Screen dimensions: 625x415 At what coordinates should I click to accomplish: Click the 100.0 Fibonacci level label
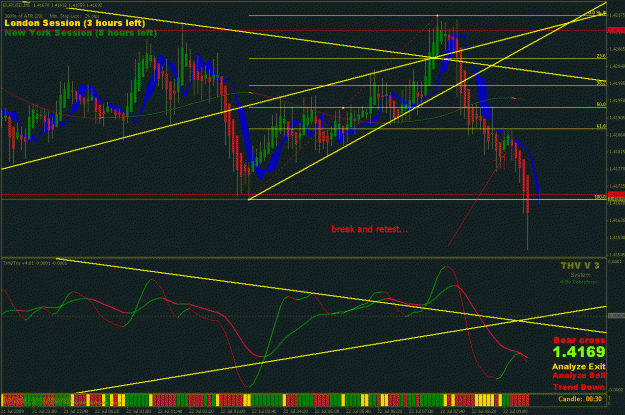pyautogui.click(x=600, y=197)
